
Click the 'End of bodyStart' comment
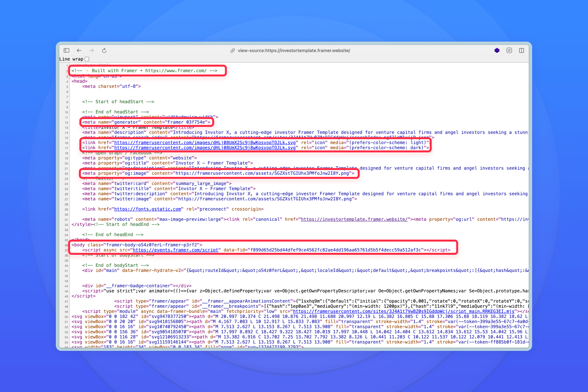(x=115, y=265)
